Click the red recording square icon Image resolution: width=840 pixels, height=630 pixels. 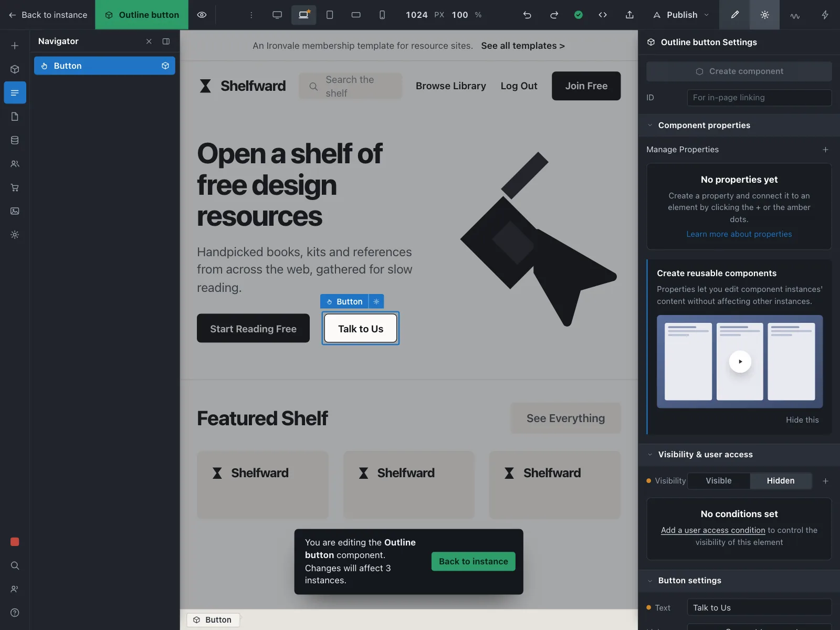15,542
